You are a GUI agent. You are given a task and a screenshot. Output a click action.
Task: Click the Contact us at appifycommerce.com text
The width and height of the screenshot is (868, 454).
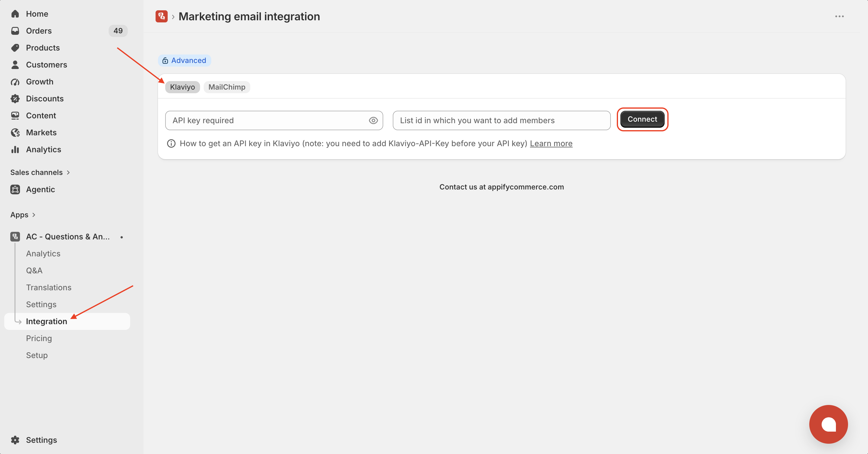(x=501, y=187)
